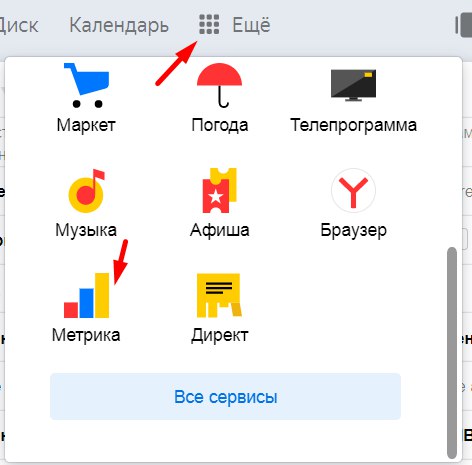The image size is (472, 465).
Task: Click the services popup scrollbar thumb
Action: coord(452,353)
